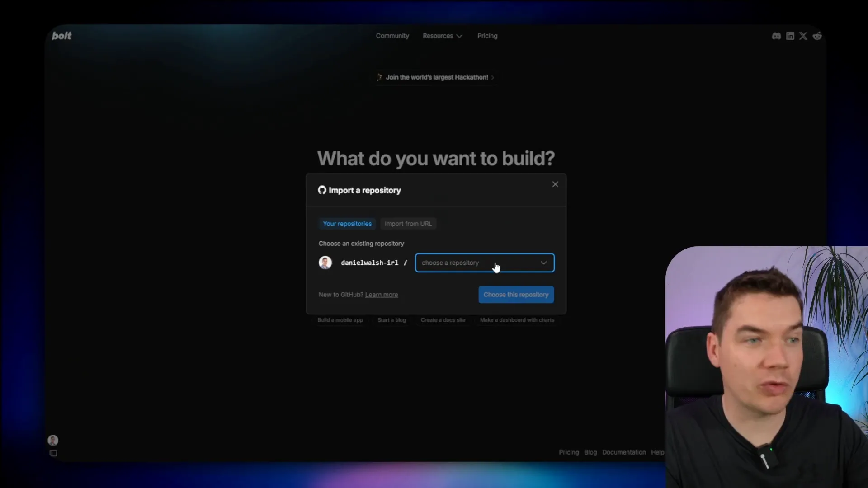Click the danielwalsh-irl avatar in dialog
868x488 pixels.
(325, 263)
